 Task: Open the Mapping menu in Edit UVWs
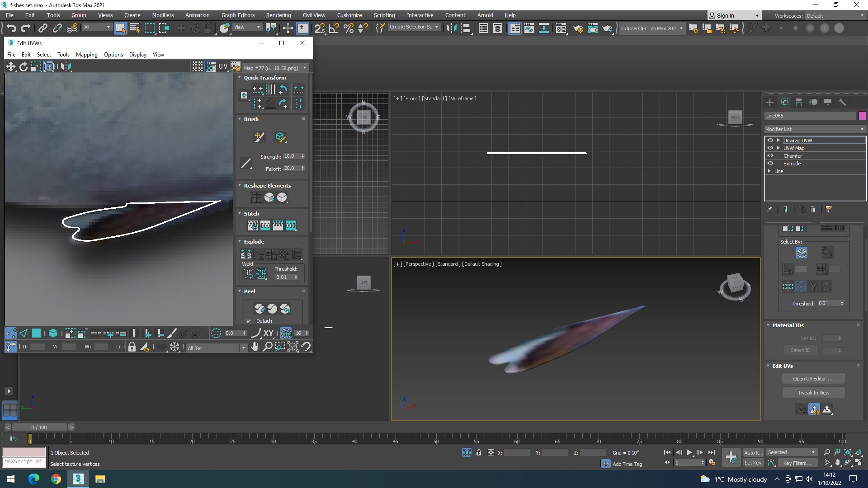tap(86, 55)
